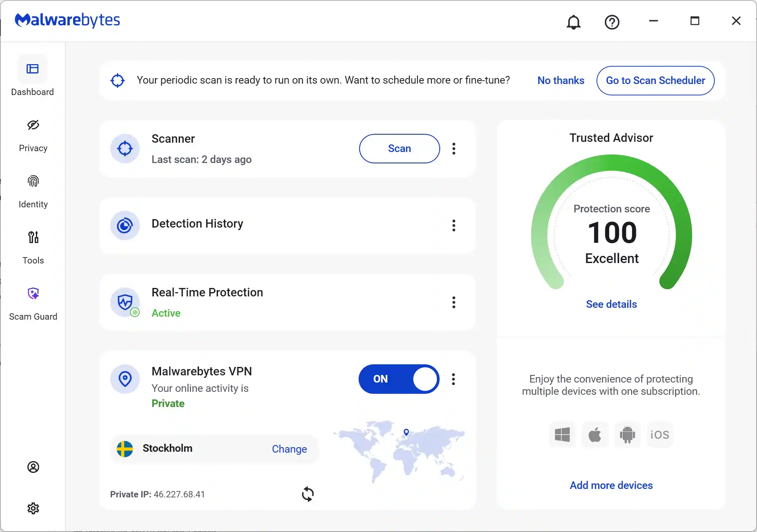Click the Last scan: 2 days ago text
This screenshot has width=757, height=532.
[202, 160]
